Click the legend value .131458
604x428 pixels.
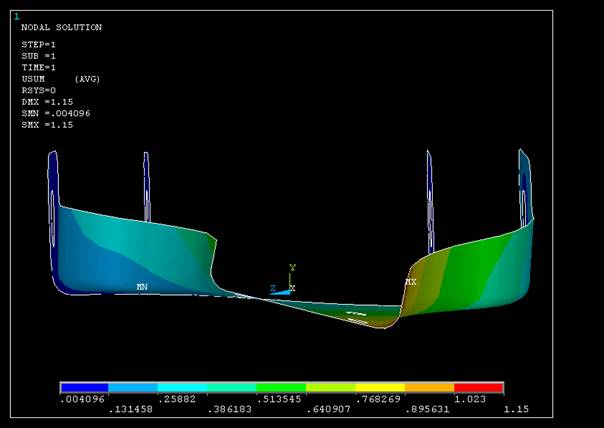coord(131,409)
